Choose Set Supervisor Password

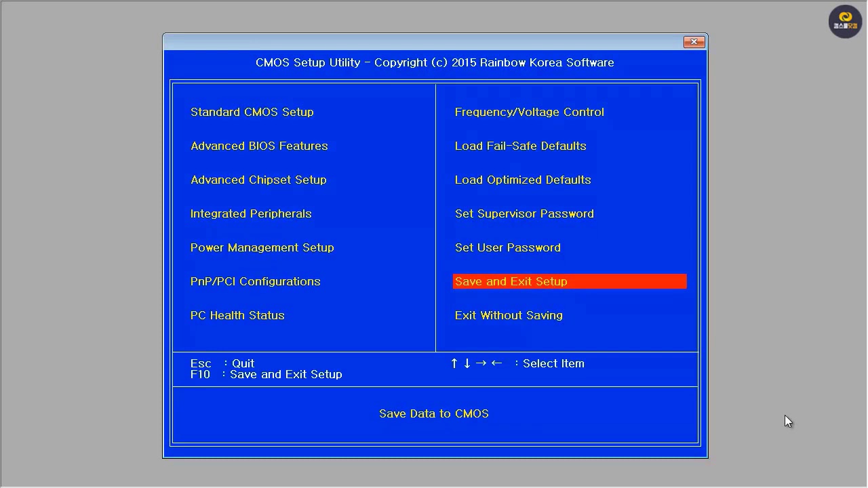pyautogui.click(x=524, y=213)
